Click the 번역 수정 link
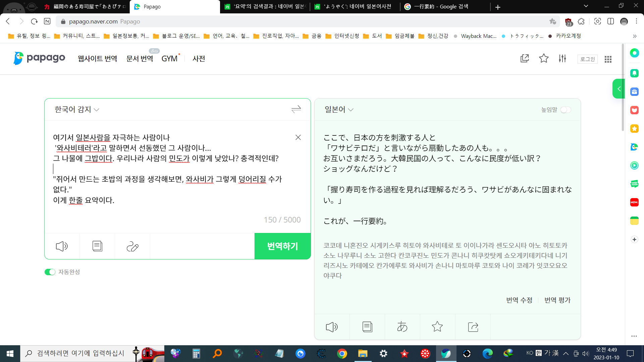Screen dimensions: 644x362 tap(519, 300)
